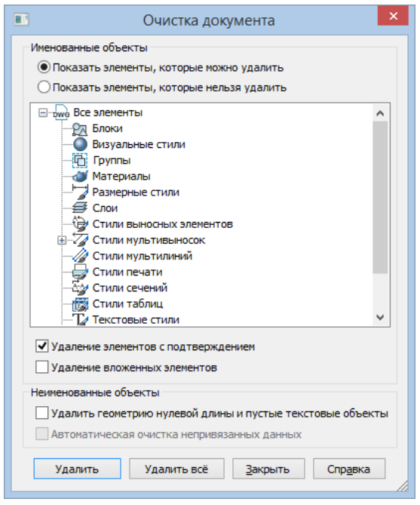Click the tree list scroll-down arrow
420x505 pixels.
(x=380, y=318)
